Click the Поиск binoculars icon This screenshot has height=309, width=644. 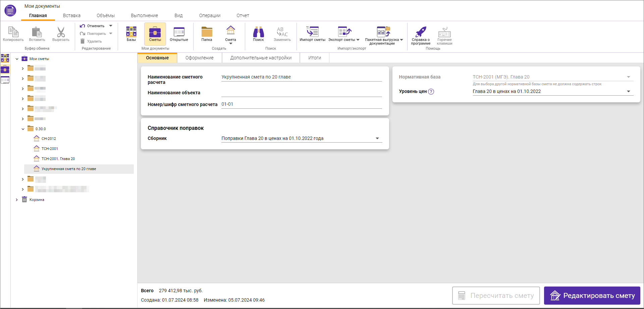click(258, 34)
